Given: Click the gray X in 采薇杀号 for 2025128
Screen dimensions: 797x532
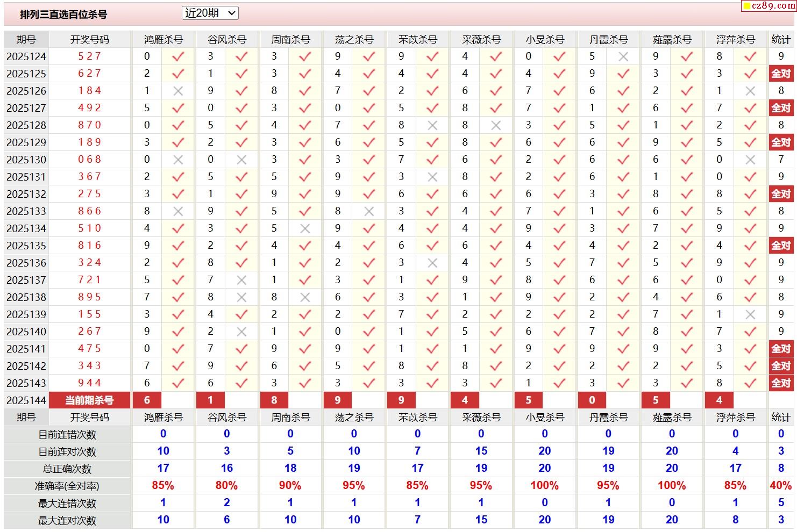Looking at the screenshot, I should pos(496,125).
